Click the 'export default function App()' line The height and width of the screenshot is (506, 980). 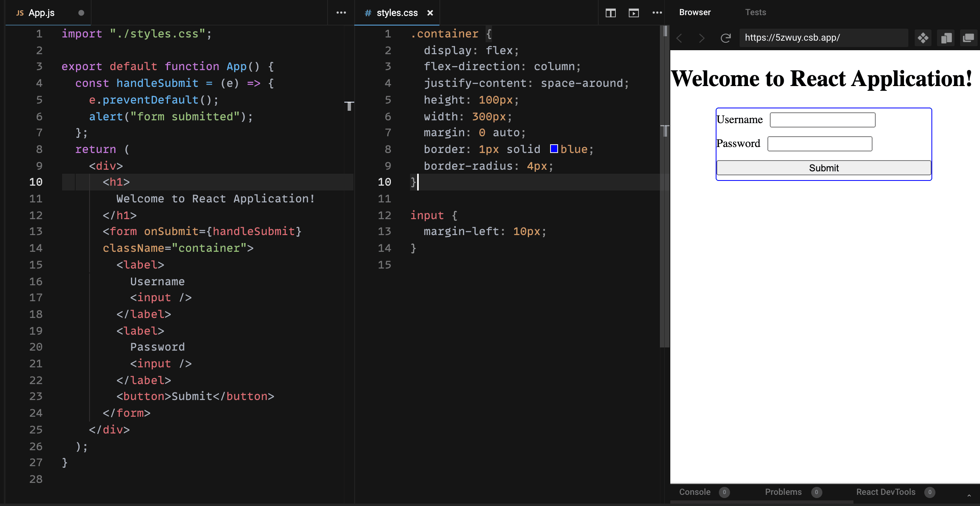tap(168, 67)
